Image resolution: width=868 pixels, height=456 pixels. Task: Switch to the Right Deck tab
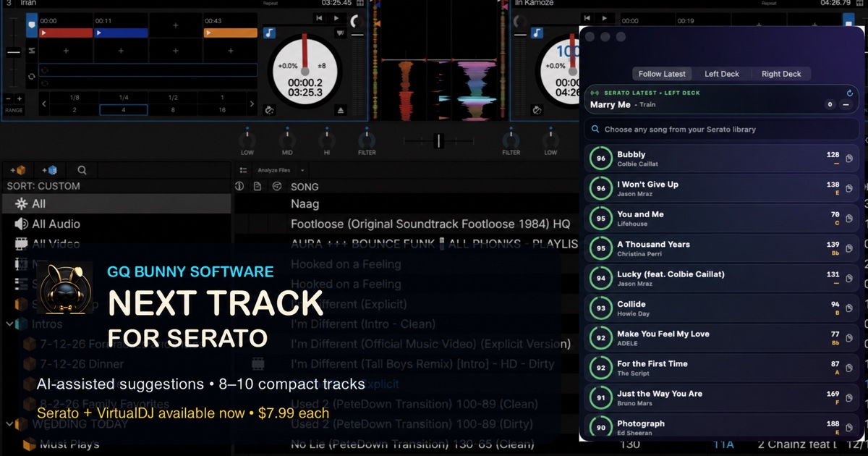(781, 74)
